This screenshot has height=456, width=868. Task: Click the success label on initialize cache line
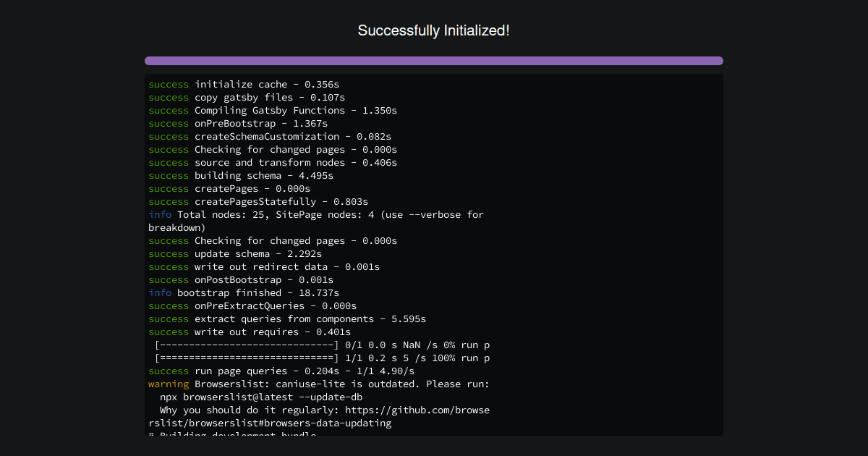[168, 84]
